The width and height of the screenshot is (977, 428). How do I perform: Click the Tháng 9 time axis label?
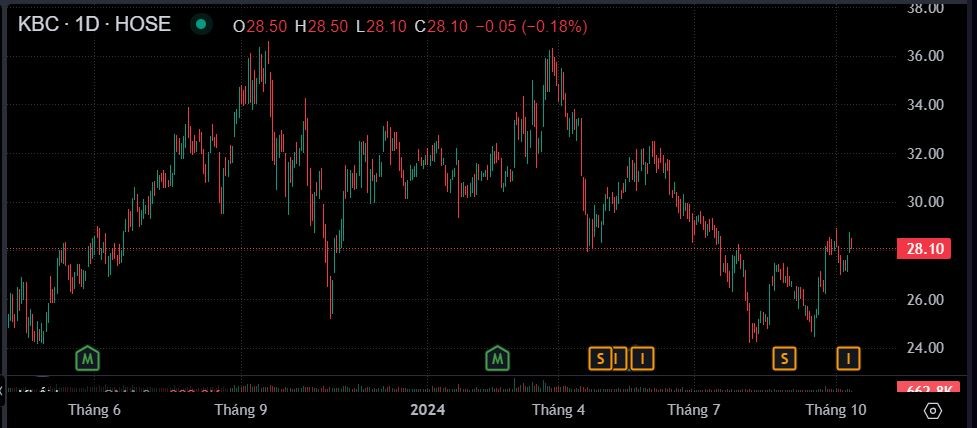(x=240, y=410)
